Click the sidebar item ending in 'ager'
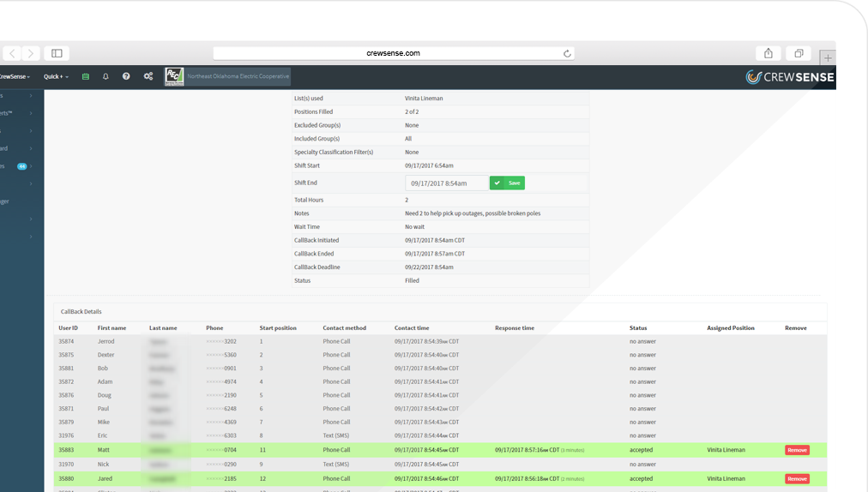The width and height of the screenshot is (868, 492). (x=5, y=201)
